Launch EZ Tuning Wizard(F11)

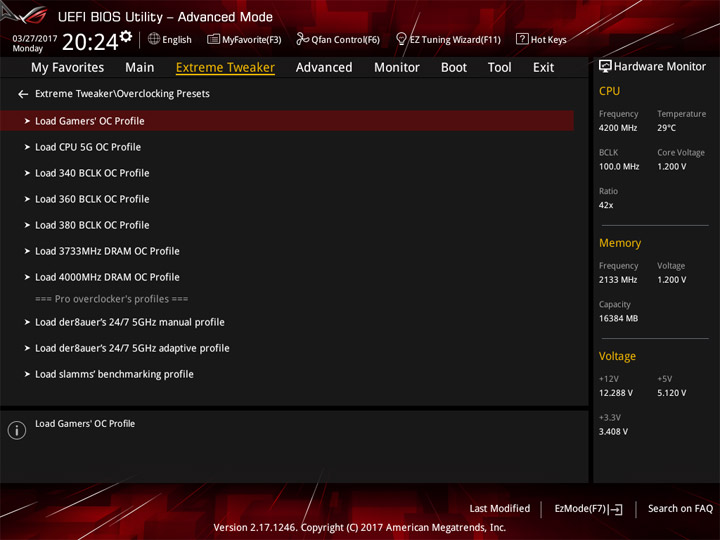pos(448,39)
